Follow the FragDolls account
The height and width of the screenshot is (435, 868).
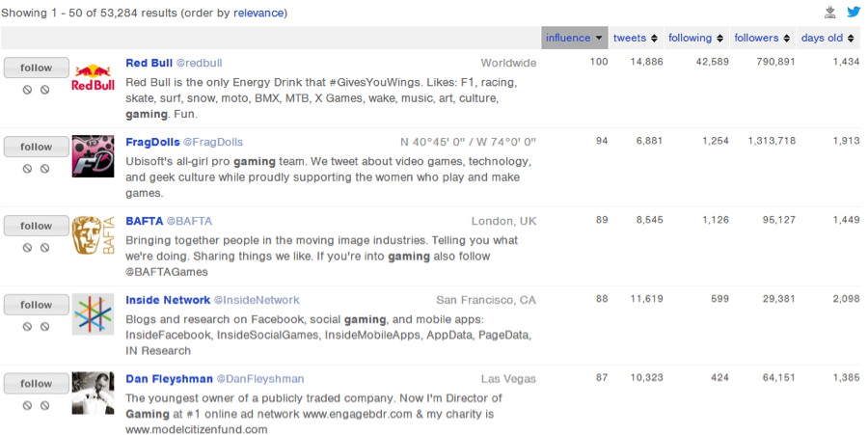(x=37, y=147)
